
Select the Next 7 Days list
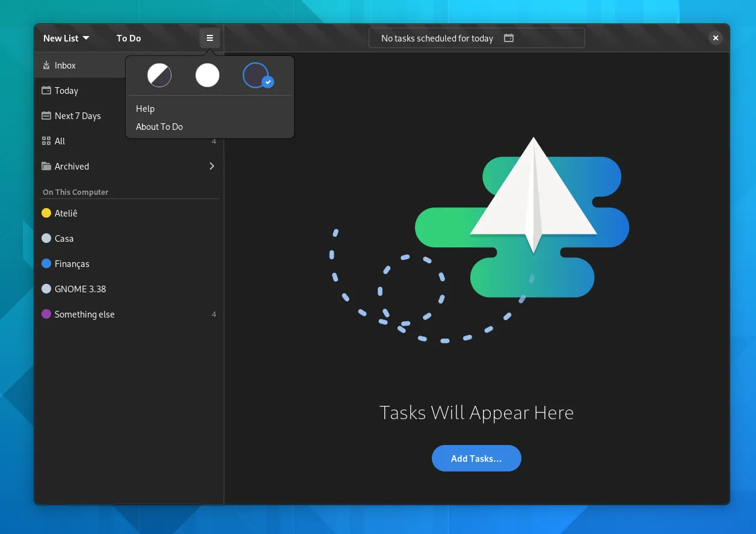(x=129, y=116)
